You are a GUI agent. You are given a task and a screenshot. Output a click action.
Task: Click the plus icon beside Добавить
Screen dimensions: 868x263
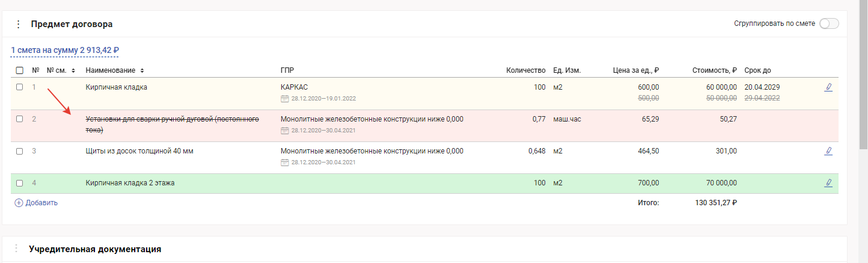click(x=19, y=203)
